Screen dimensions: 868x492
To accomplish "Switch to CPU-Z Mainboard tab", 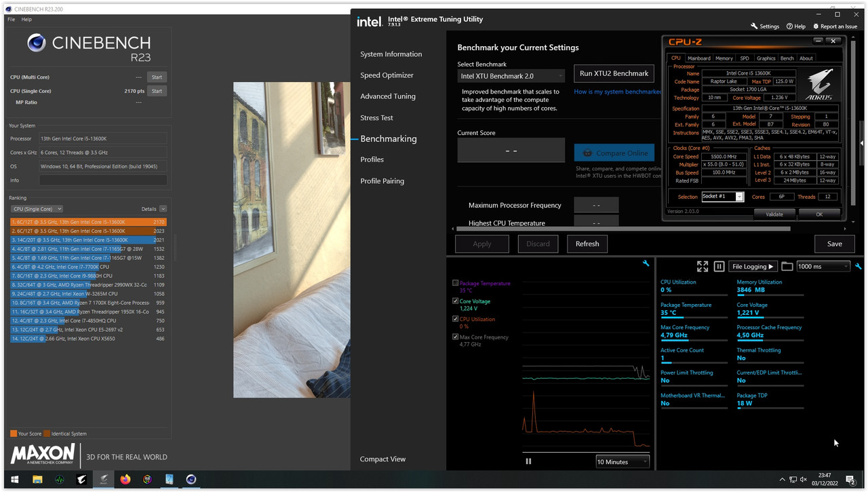I will click(699, 58).
